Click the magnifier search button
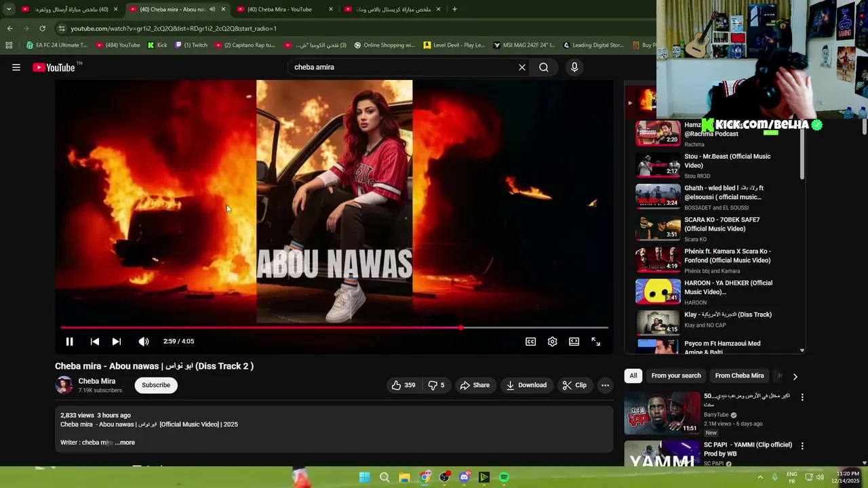Image resolution: width=868 pixels, height=488 pixels. [544, 67]
